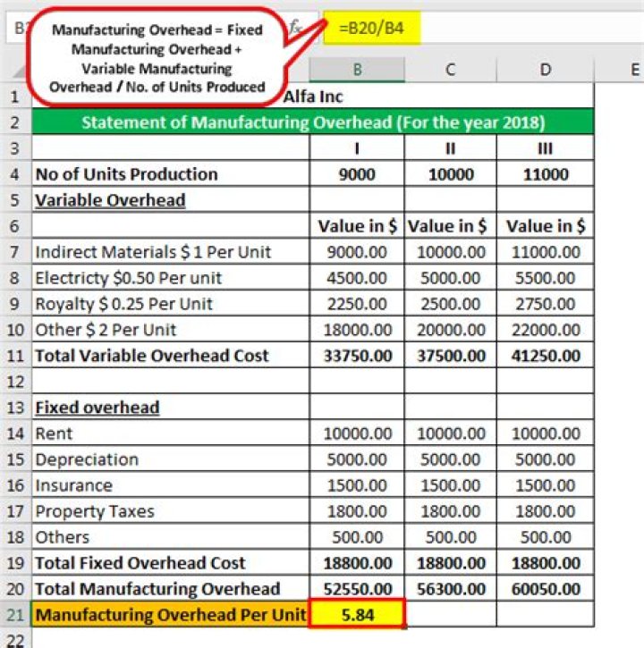Select the column D header
The image size is (644, 648).
tap(545, 70)
